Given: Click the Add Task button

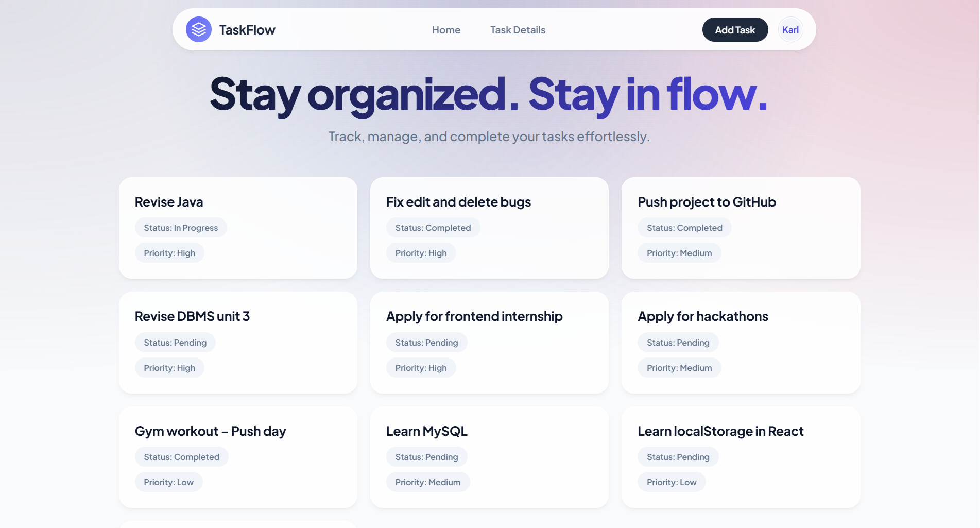Looking at the screenshot, I should (735, 29).
